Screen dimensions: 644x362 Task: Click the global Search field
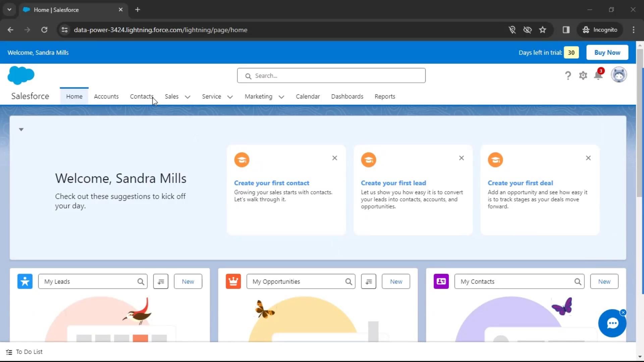coord(331,76)
